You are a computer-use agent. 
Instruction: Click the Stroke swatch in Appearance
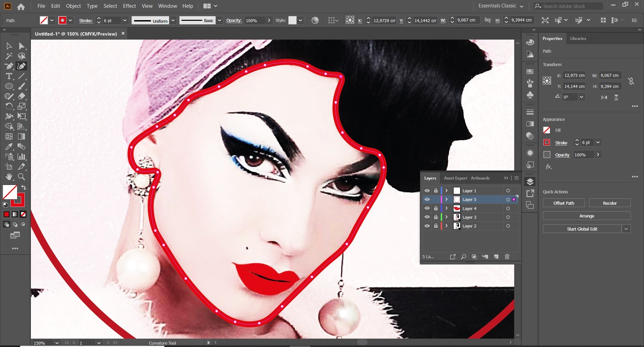[x=547, y=143]
